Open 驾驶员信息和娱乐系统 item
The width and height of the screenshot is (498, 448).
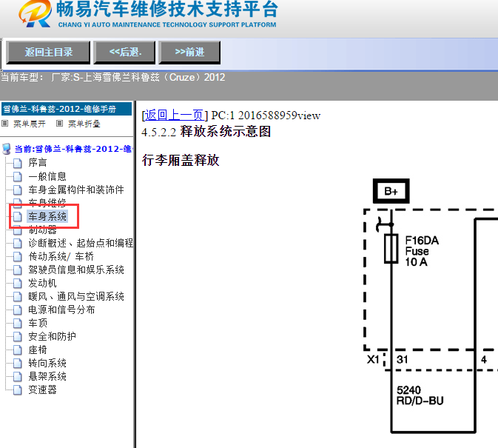(76, 270)
